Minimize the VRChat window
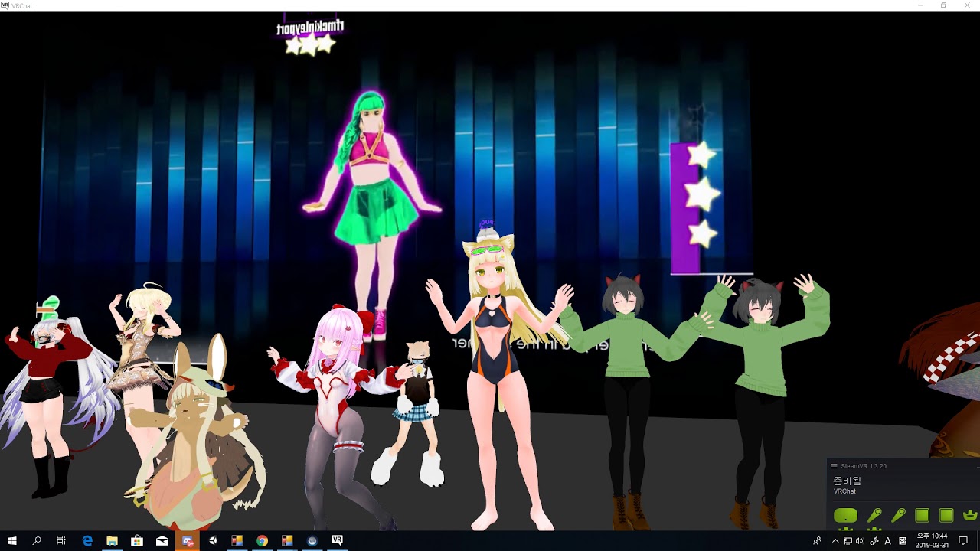This screenshot has height=551, width=980. click(x=921, y=5)
